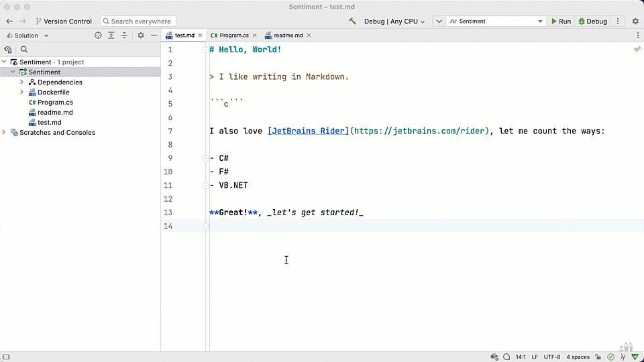This screenshot has width=644, height=362.
Task: Expand Scratches and Consoles
Action: 4,132
